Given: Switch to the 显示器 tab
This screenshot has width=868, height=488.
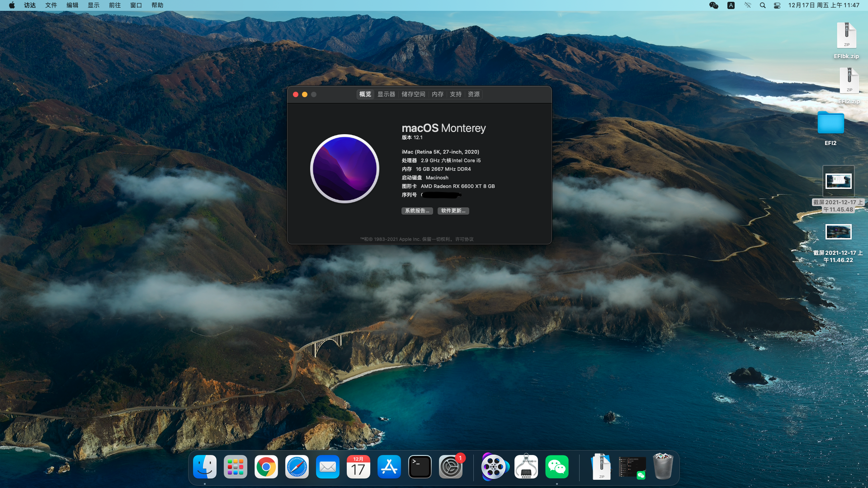Looking at the screenshot, I should coord(386,94).
